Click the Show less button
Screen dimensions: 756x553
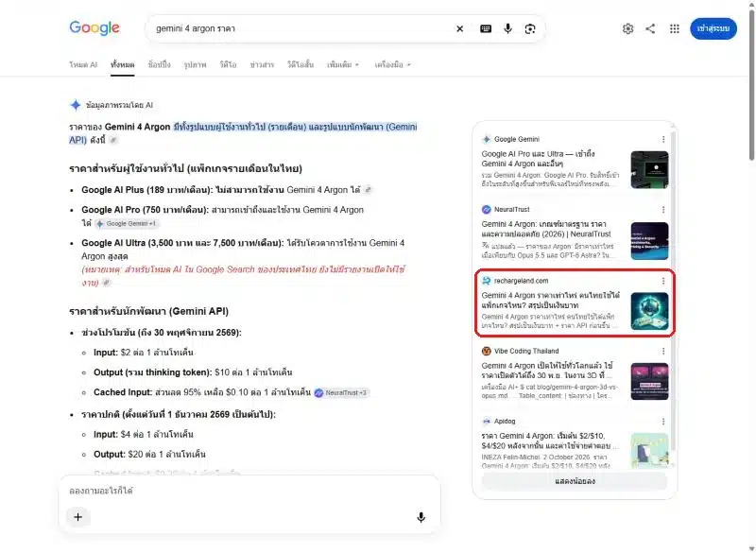click(575, 482)
